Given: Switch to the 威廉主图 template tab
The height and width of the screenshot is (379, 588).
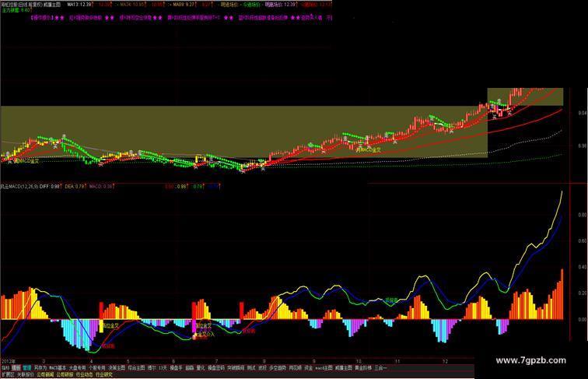Looking at the screenshot, I should (344, 368).
